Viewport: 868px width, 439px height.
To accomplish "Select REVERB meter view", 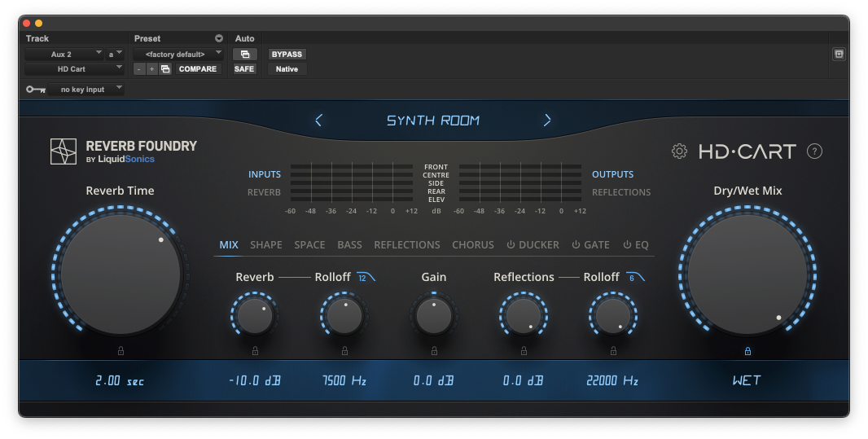I will tap(264, 193).
